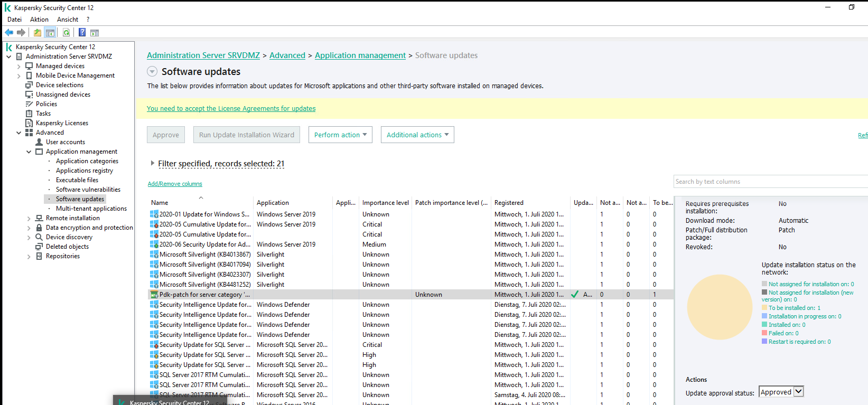Click the green checkmark in Pdk-patch row
Viewport: 868px width, 405px height.
tap(575, 295)
